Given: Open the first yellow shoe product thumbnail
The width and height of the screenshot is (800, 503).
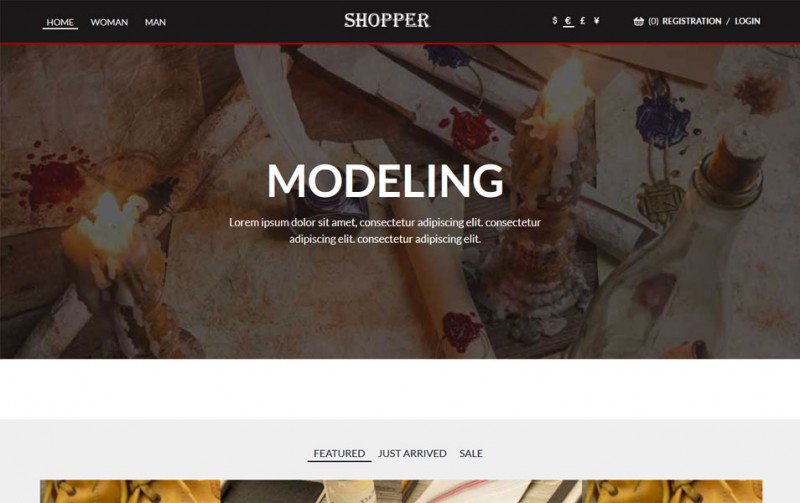Looking at the screenshot, I should [130, 491].
